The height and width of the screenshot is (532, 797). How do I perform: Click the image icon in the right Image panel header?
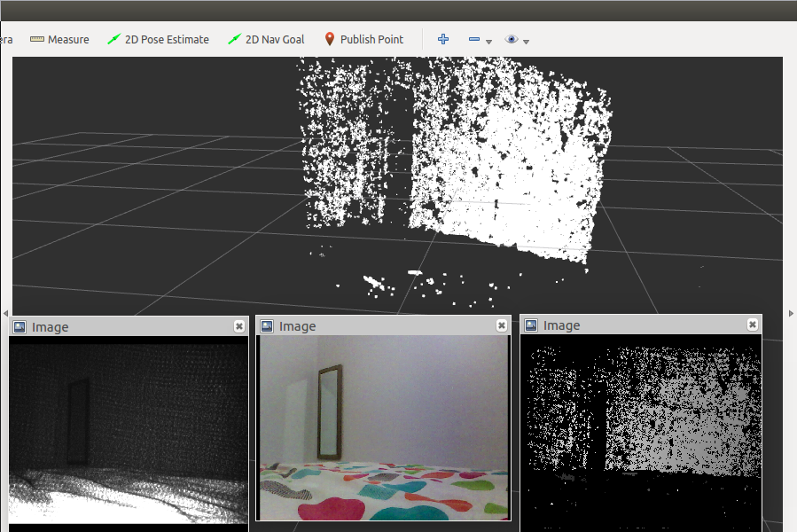pos(530,325)
